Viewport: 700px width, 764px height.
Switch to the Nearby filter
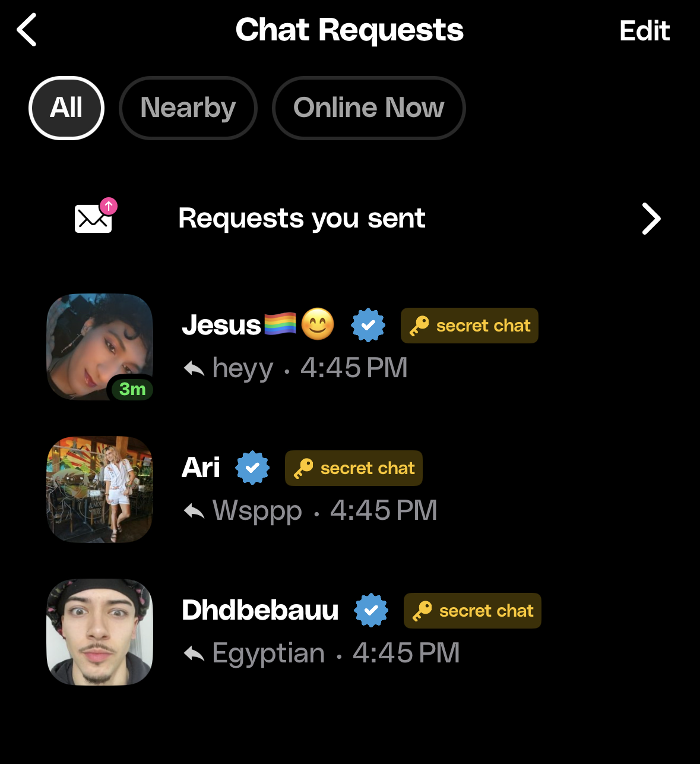[x=188, y=108]
